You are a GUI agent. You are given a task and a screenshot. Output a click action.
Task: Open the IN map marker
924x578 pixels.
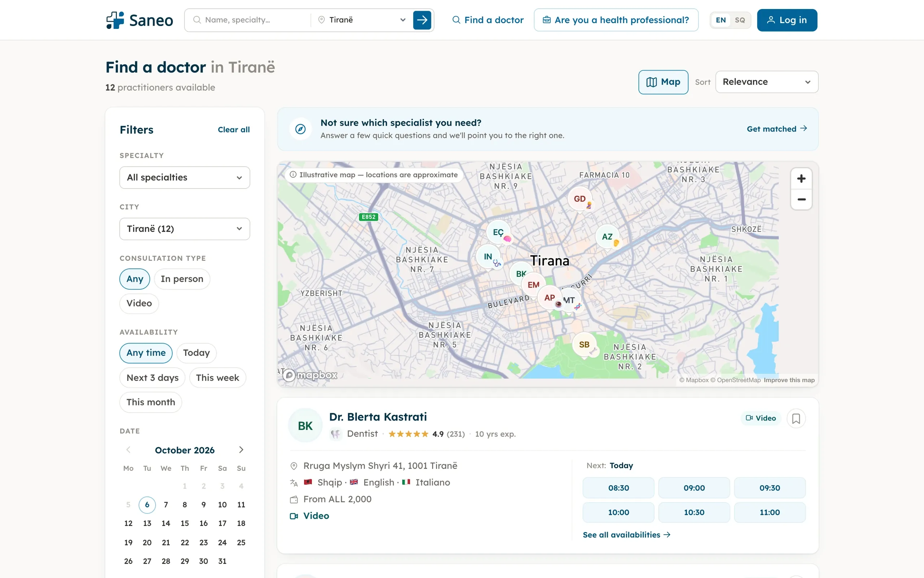tap(488, 256)
